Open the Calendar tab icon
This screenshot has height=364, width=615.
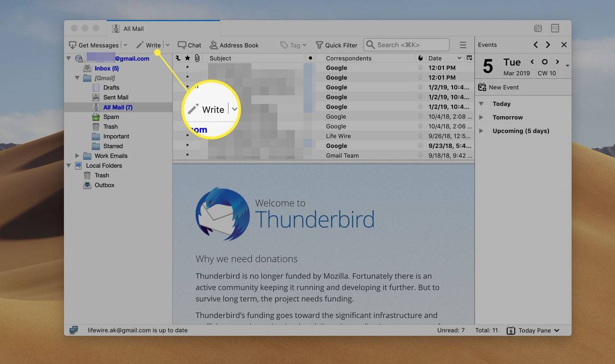pyautogui.click(x=538, y=28)
